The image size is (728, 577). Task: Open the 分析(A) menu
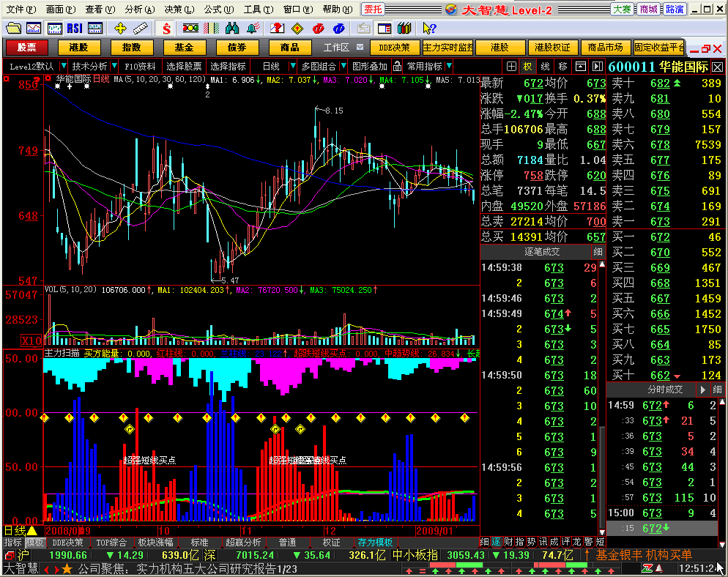(140, 10)
